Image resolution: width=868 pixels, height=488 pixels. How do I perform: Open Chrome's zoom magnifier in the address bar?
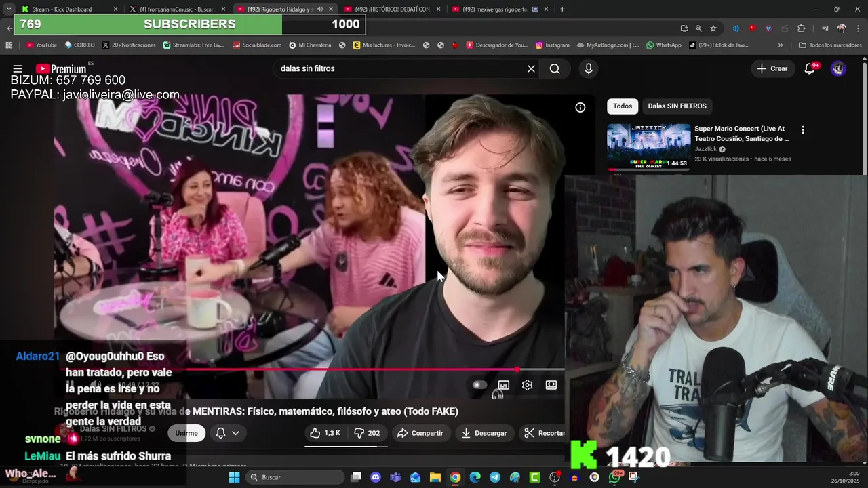(x=698, y=28)
